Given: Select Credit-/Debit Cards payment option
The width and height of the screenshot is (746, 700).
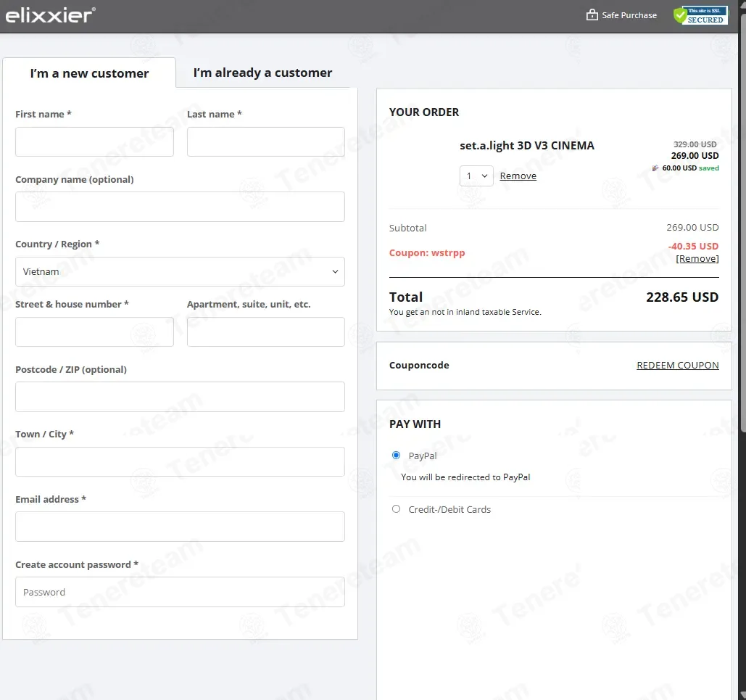Looking at the screenshot, I should point(396,509).
